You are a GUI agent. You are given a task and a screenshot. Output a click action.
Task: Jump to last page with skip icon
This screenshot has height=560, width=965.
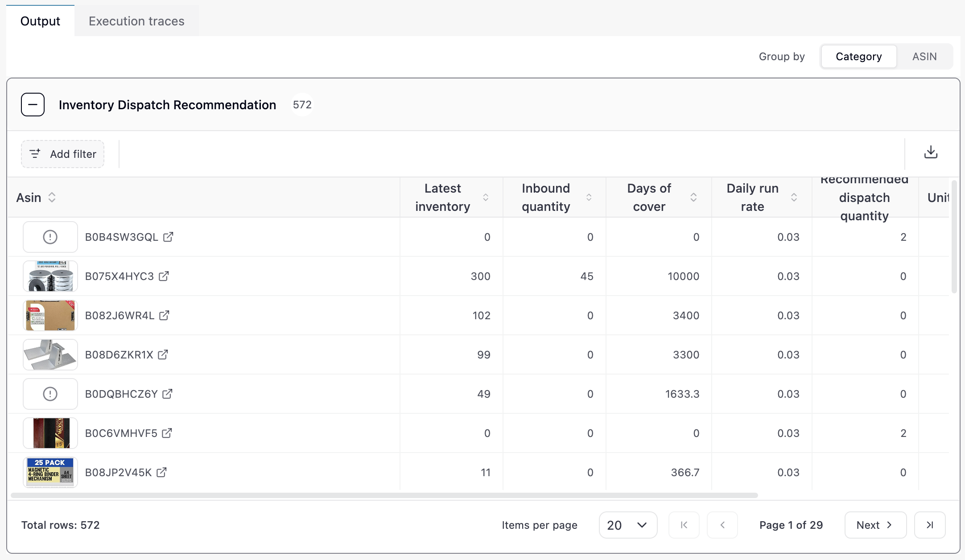930,525
